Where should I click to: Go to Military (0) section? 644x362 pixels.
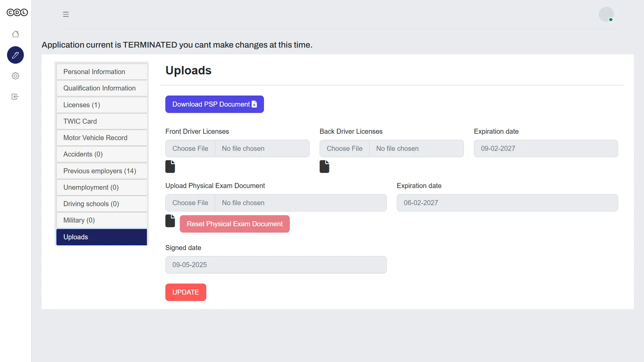[102, 220]
